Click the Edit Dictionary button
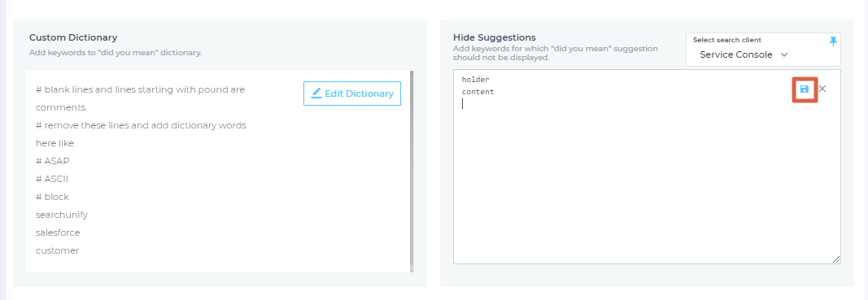Viewport: 868px width, 300px height. point(352,93)
